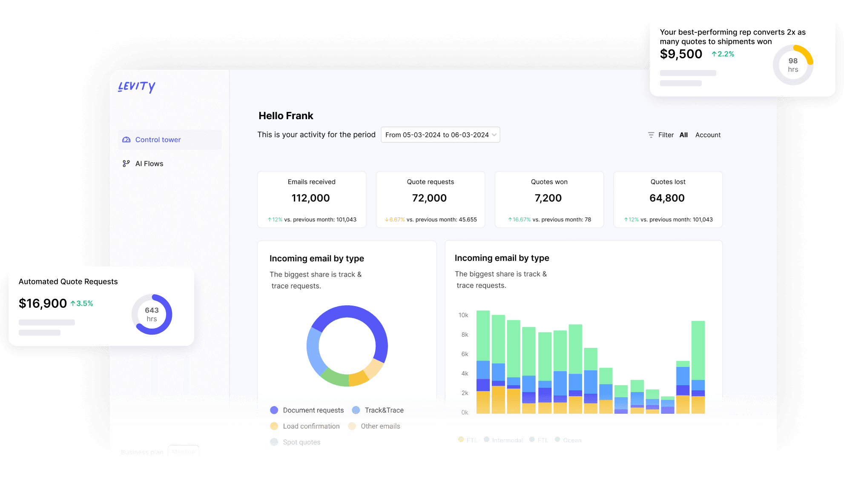This screenshot has width=844, height=504.
Task: Click the Levity logo
Action: pos(136,86)
